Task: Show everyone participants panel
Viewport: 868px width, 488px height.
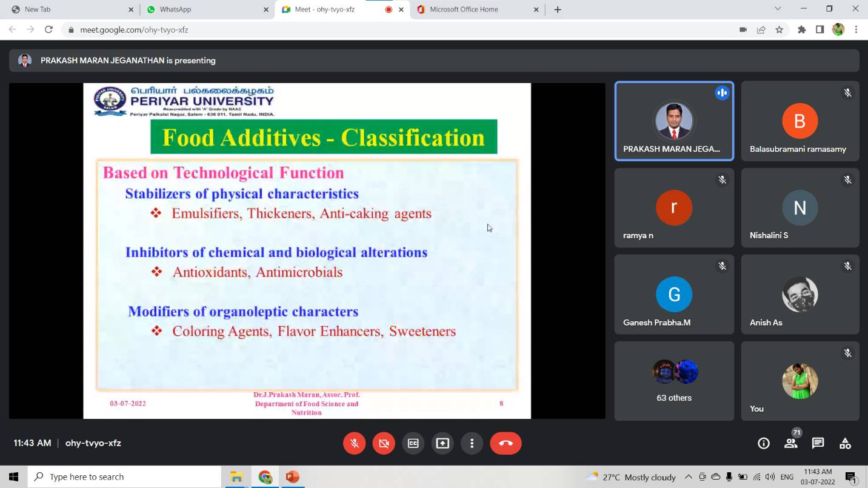Action: (790, 443)
